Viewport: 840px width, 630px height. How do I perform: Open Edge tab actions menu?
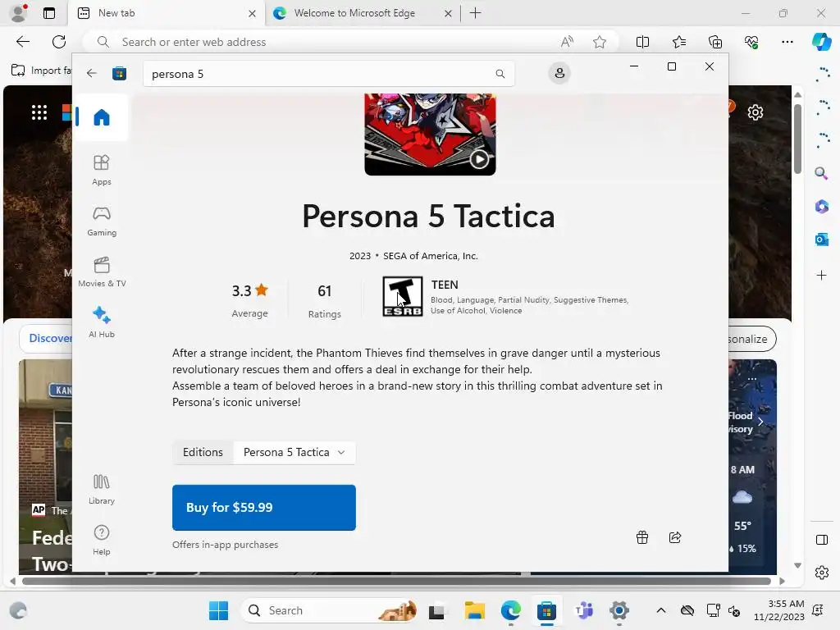[49, 13]
